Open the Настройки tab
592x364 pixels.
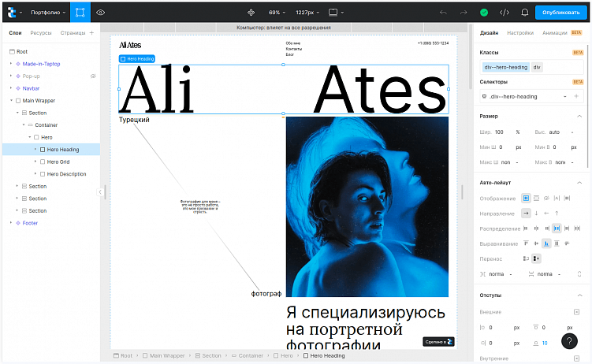(520, 33)
